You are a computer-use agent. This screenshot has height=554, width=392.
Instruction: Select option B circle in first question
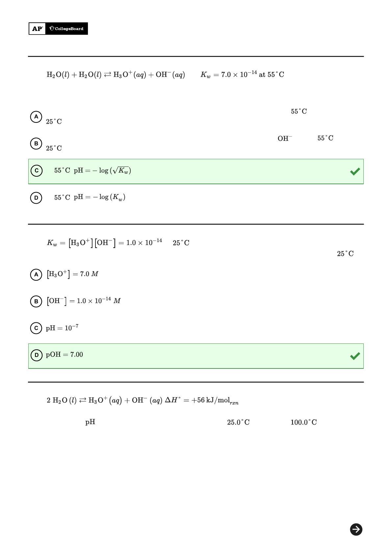[x=36, y=143]
